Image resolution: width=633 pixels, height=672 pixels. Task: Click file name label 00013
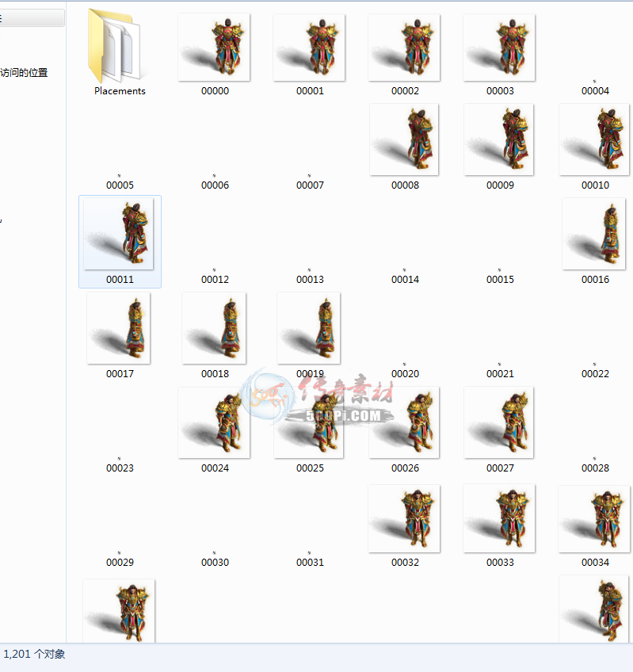(x=310, y=280)
